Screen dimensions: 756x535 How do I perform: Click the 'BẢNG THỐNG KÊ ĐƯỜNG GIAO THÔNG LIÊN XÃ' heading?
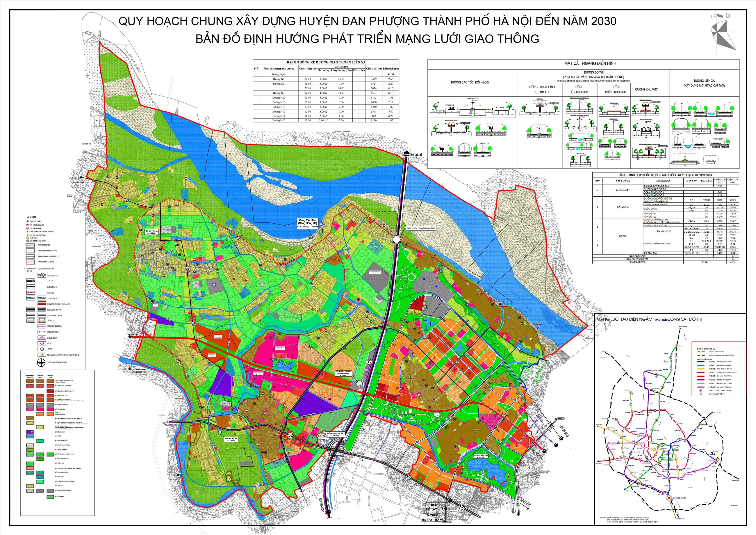click(326, 62)
